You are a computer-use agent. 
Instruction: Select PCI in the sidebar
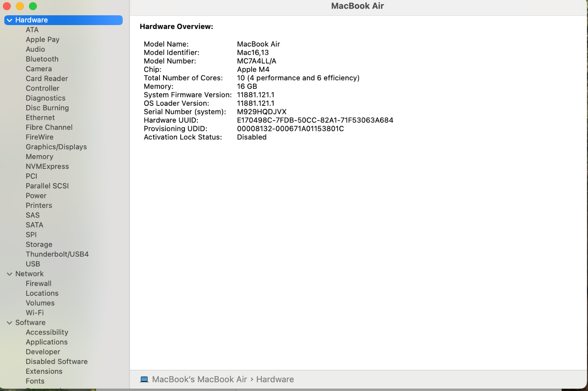coord(31,176)
